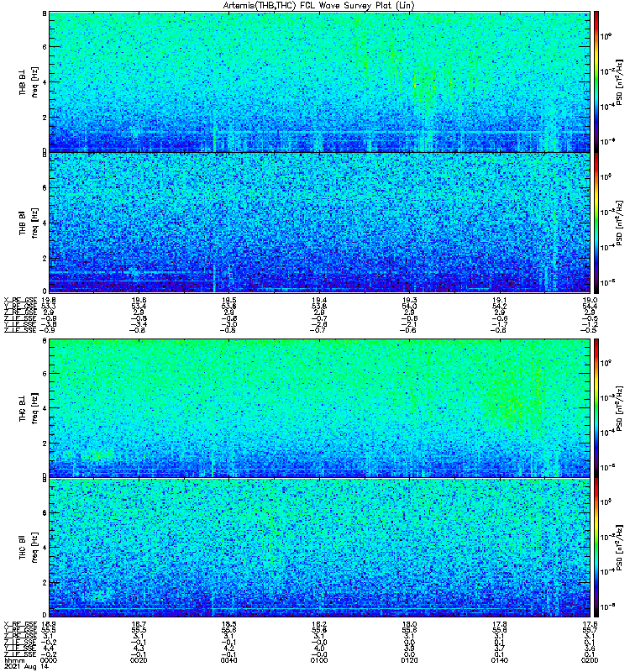Click the color bar beside the THB B∥ panel
The image size is (630, 672).
[596, 223]
